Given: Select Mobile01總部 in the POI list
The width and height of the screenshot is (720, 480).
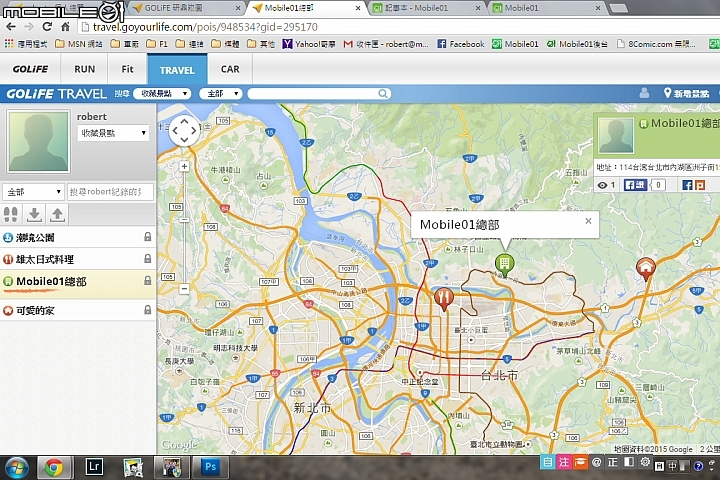Looking at the screenshot, I should click(78, 282).
